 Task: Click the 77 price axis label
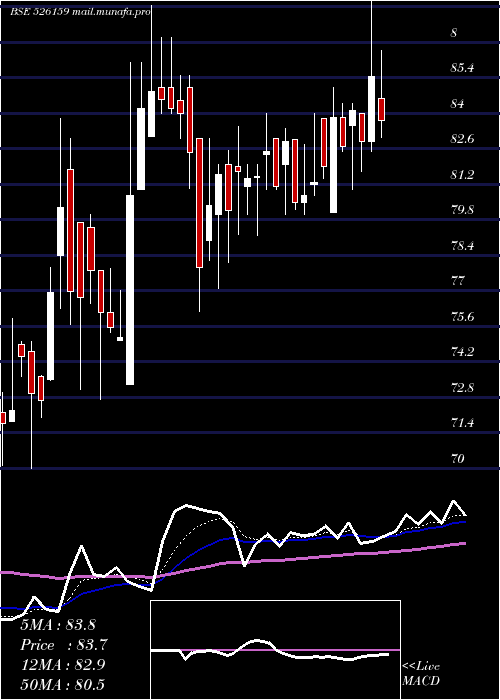click(457, 281)
